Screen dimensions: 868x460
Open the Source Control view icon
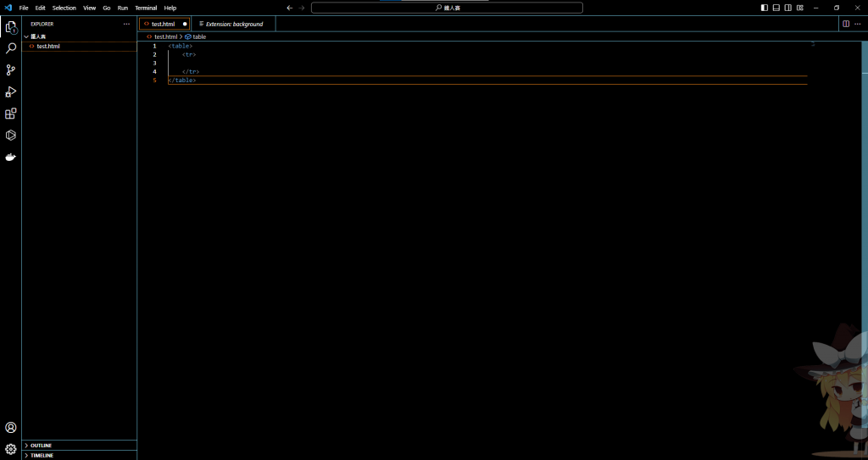10,70
